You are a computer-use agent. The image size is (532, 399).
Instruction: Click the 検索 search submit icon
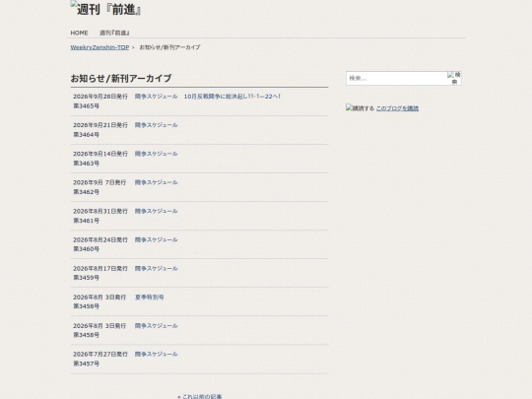point(454,78)
